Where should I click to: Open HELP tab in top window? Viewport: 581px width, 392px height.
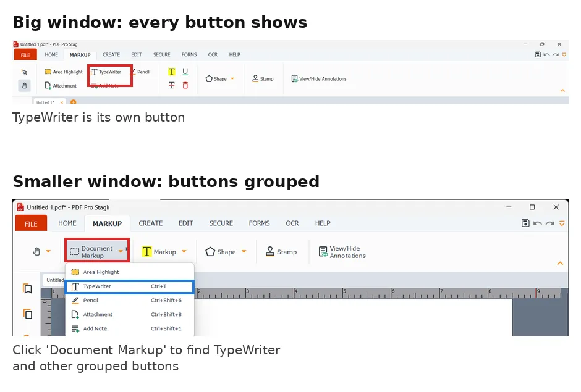point(234,54)
